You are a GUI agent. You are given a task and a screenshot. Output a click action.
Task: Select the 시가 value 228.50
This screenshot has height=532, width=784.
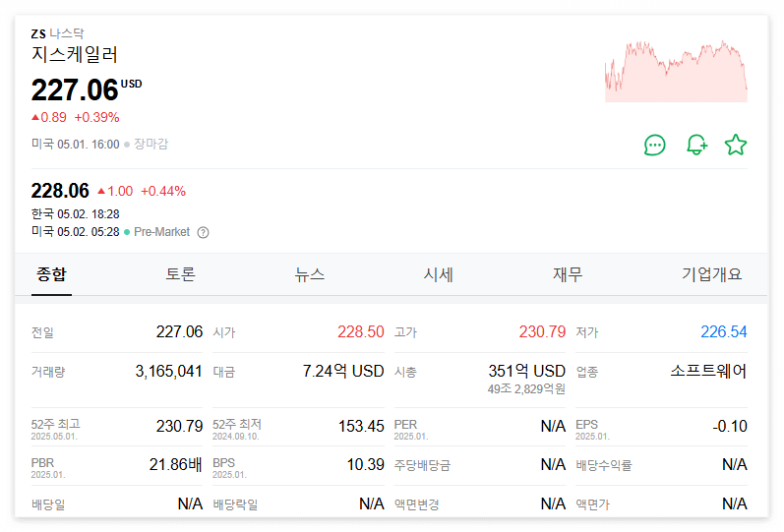point(360,332)
